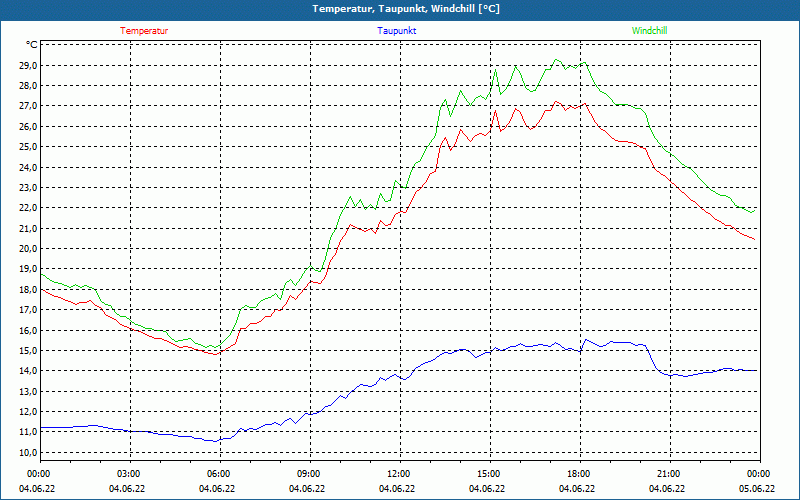
Task: Click the '15:00' time axis label
Action: pos(488,474)
